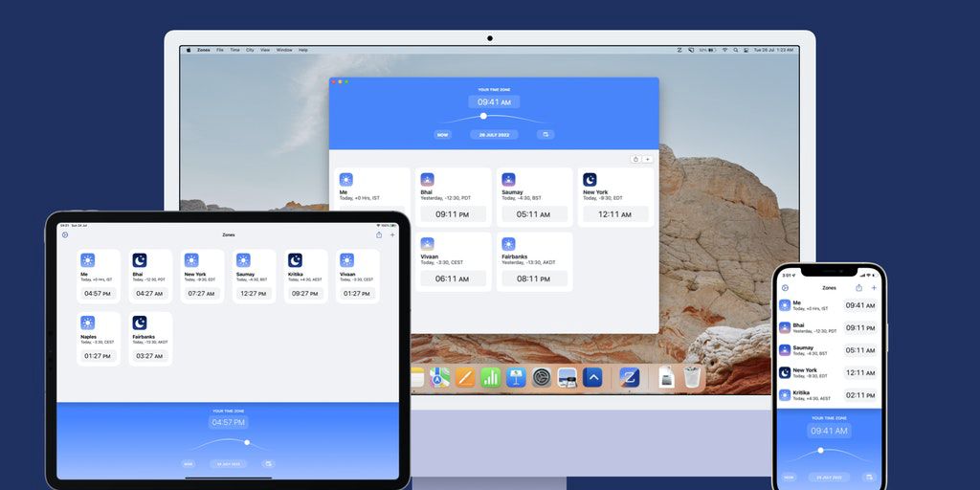
Task: Open System Preferences from the Dock
Action: pos(542,378)
